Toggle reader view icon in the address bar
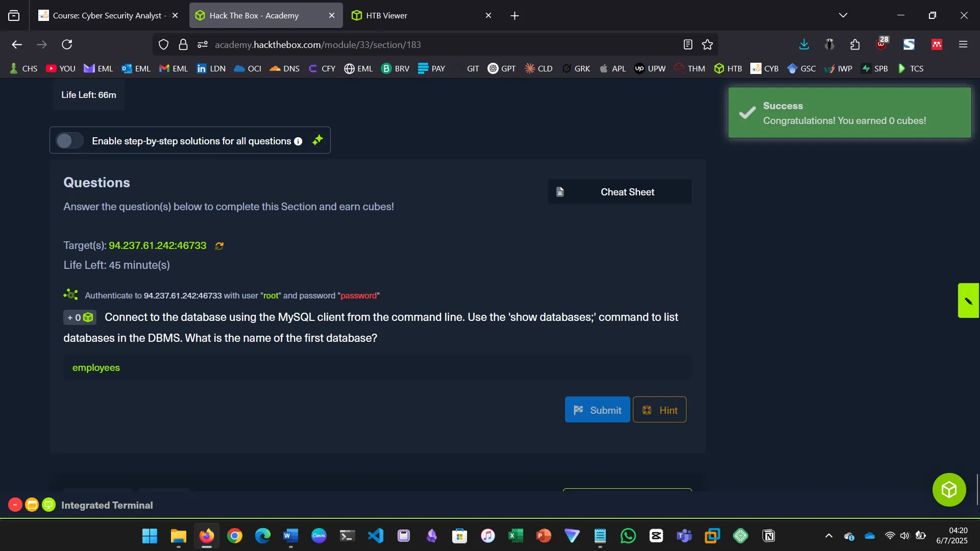Viewport: 980px width, 551px height. tap(688, 45)
